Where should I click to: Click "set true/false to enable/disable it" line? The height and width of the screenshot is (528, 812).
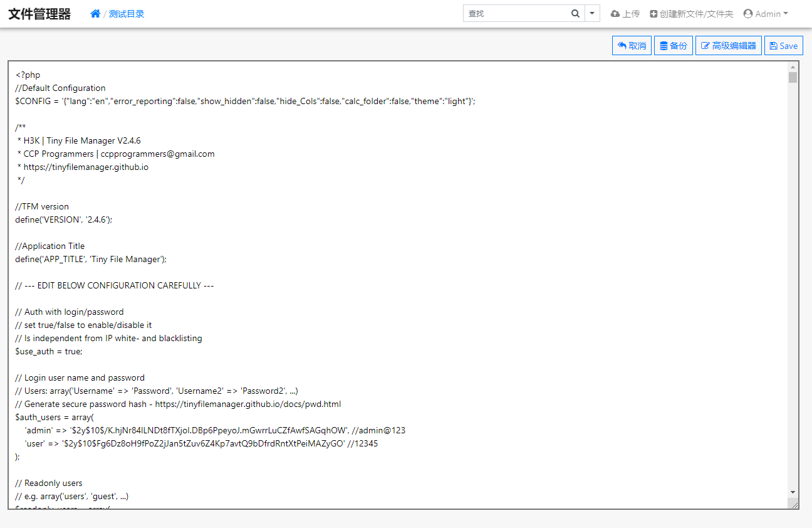pos(84,325)
